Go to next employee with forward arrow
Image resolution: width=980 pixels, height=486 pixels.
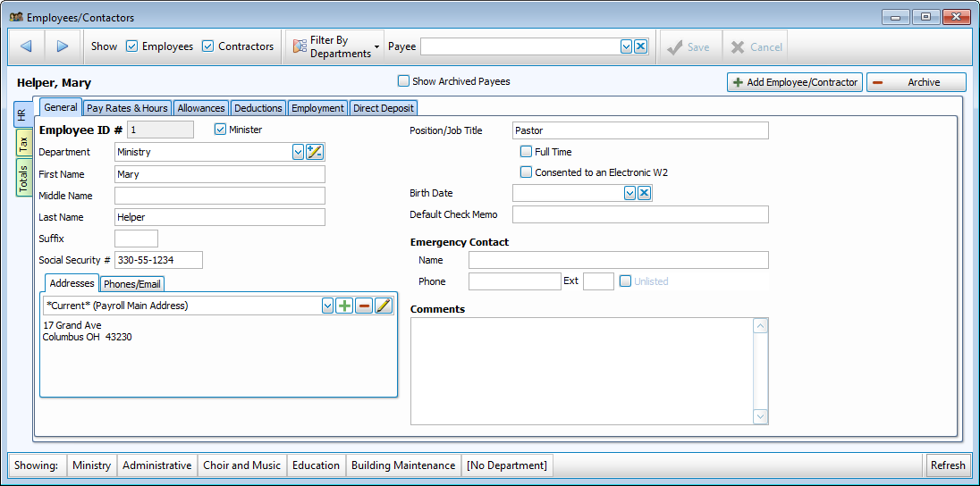click(62, 46)
